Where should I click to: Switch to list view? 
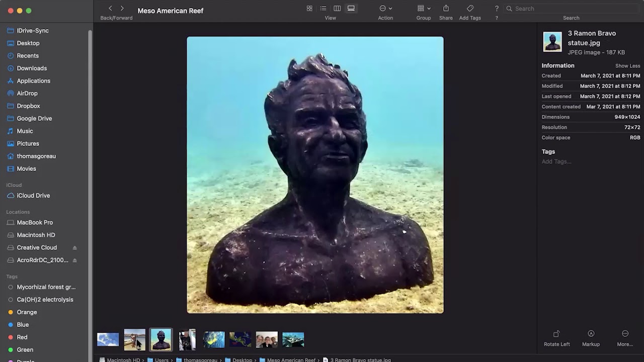[x=324, y=9]
